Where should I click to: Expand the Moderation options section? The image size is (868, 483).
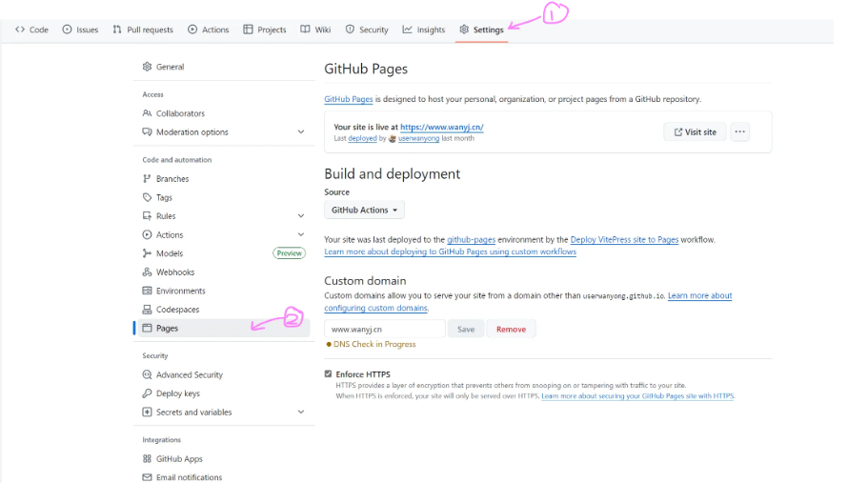[x=301, y=132]
